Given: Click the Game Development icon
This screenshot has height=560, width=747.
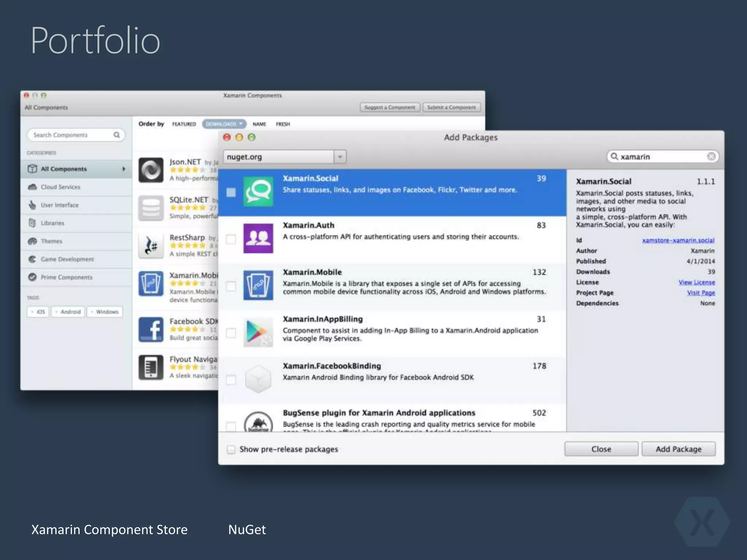Looking at the screenshot, I should point(32,259).
